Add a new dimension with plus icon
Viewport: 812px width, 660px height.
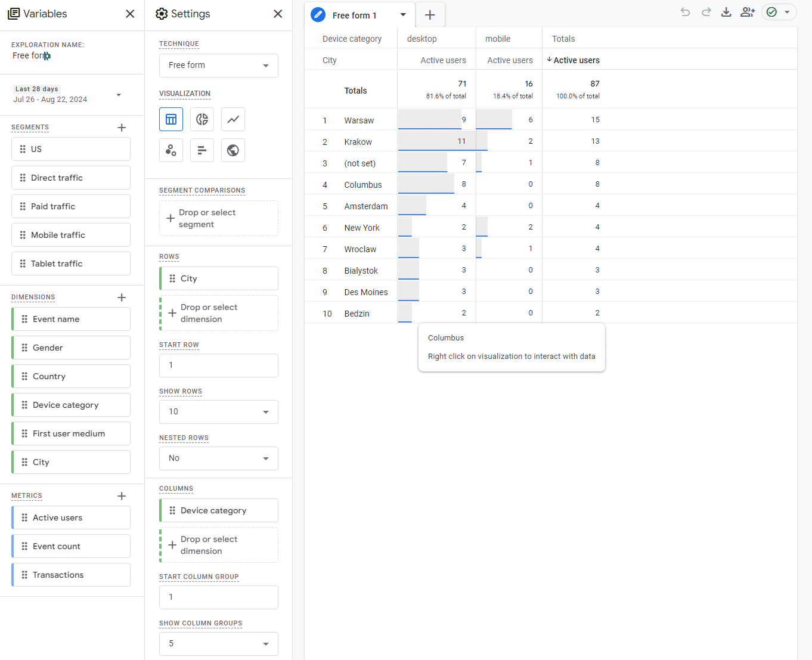pyautogui.click(x=122, y=298)
